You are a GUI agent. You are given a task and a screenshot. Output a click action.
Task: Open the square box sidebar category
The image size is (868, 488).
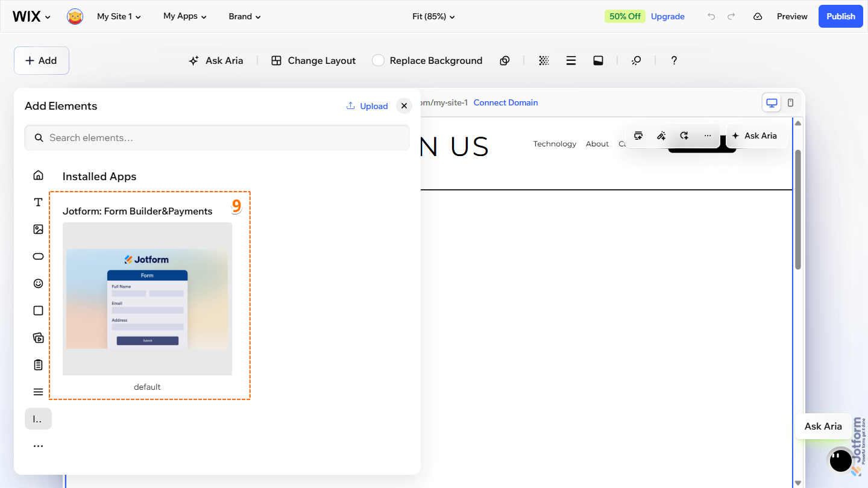(x=38, y=310)
